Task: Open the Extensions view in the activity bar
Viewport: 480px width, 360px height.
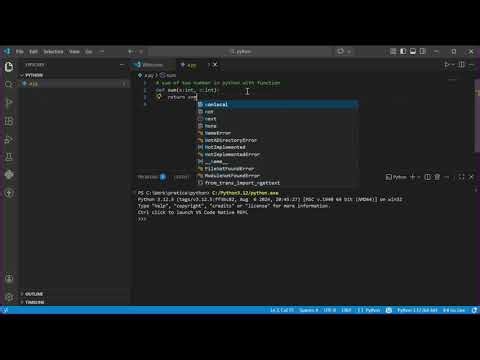Action: [x=9, y=121]
